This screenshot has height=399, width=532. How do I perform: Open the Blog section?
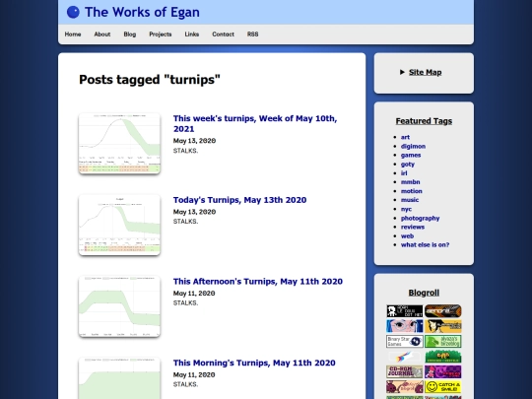(x=130, y=34)
